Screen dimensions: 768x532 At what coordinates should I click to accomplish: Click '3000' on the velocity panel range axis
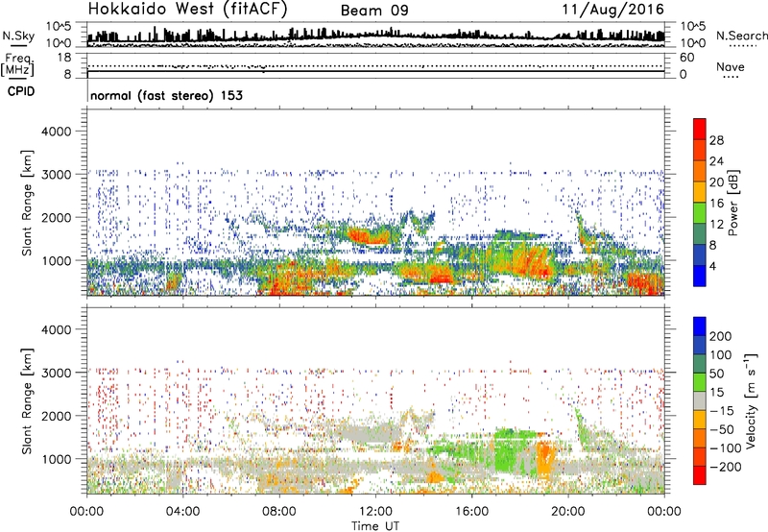(57, 373)
